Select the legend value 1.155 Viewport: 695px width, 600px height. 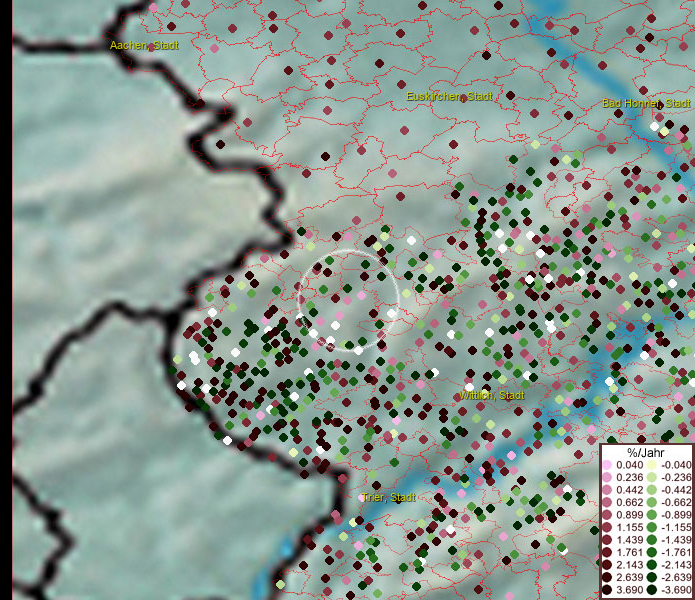click(629, 527)
